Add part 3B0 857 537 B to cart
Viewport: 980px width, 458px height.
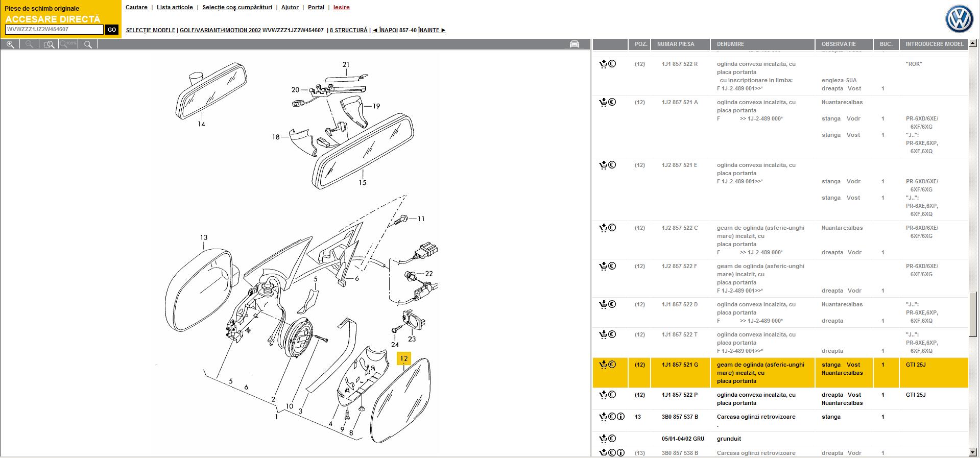pyautogui.click(x=603, y=417)
